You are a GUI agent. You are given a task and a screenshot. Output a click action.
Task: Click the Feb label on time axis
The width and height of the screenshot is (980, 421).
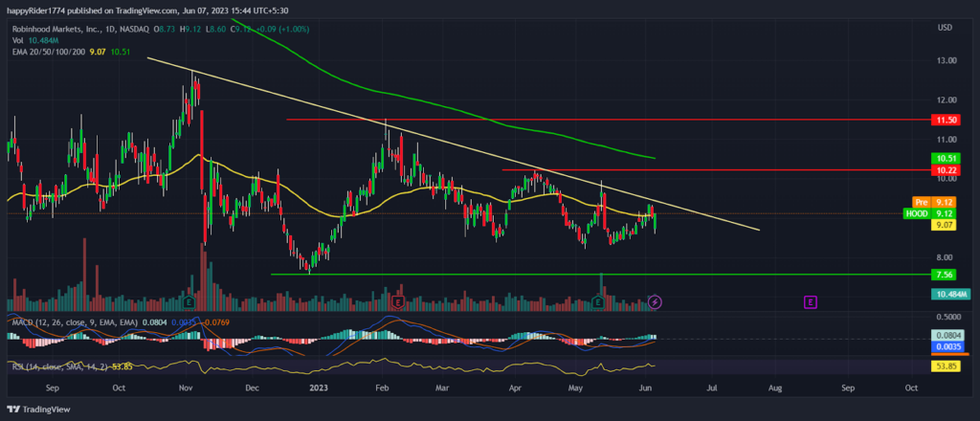point(383,388)
